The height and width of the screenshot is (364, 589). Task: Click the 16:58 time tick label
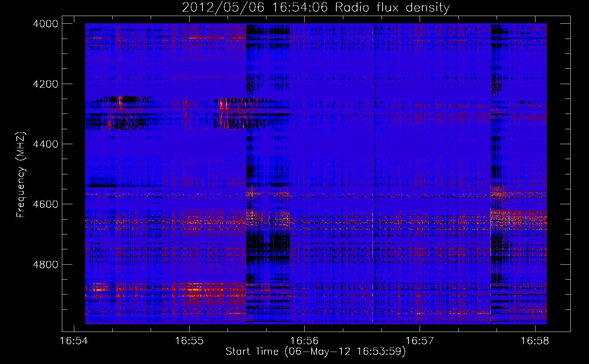click(x=535, y=341)
